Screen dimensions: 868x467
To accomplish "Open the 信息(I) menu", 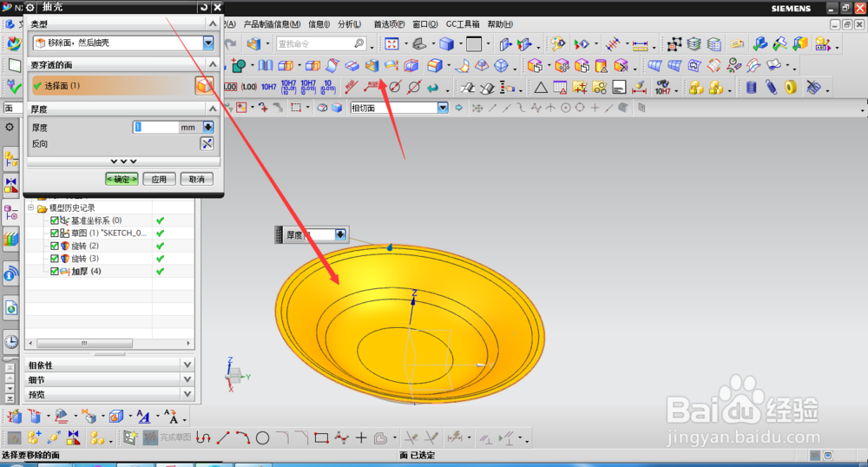I will tap(319, 23).
